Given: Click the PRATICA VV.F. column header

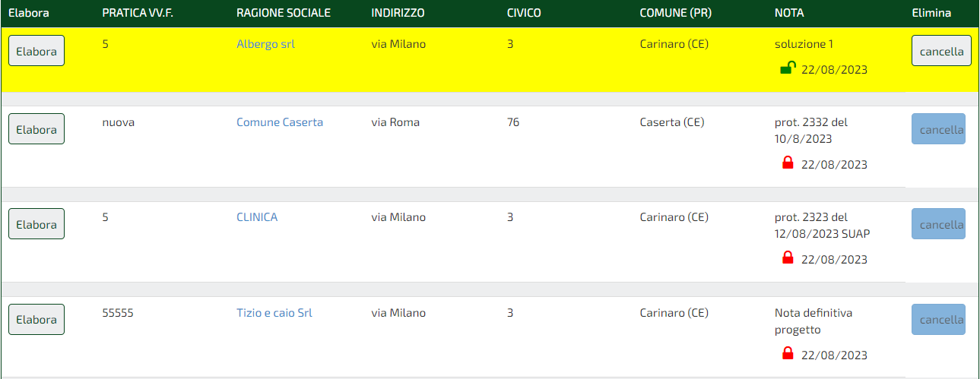Looking at the screenshot, I should click(140, 13).
